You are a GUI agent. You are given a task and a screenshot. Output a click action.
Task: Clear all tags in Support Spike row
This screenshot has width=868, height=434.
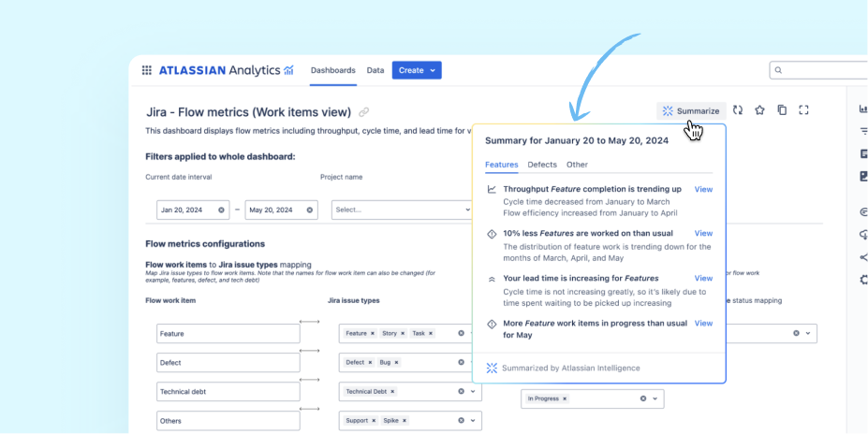461,421
